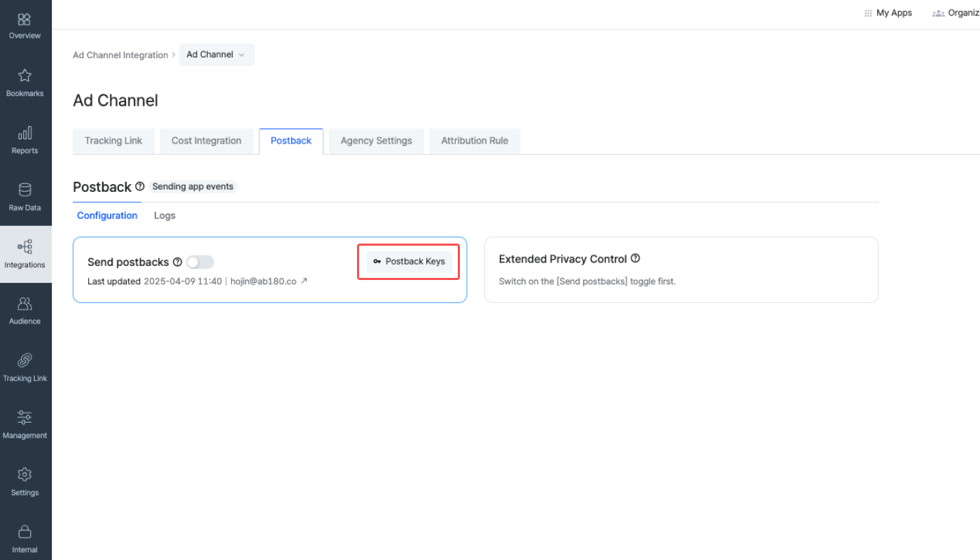The height and width of the screenshot is (560, 980).
Task: Switch to the Tracking Link tab
Action: tap(113, 141)
